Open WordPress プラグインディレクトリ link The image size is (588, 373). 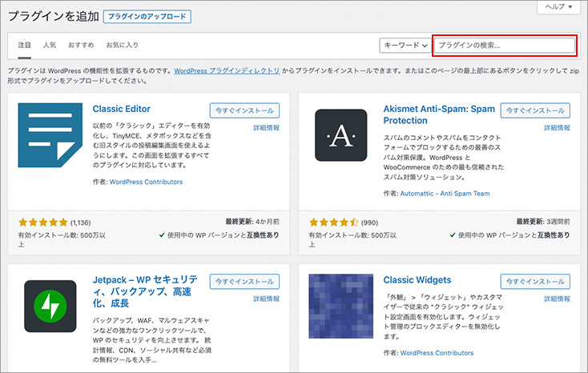click(227, 70)
